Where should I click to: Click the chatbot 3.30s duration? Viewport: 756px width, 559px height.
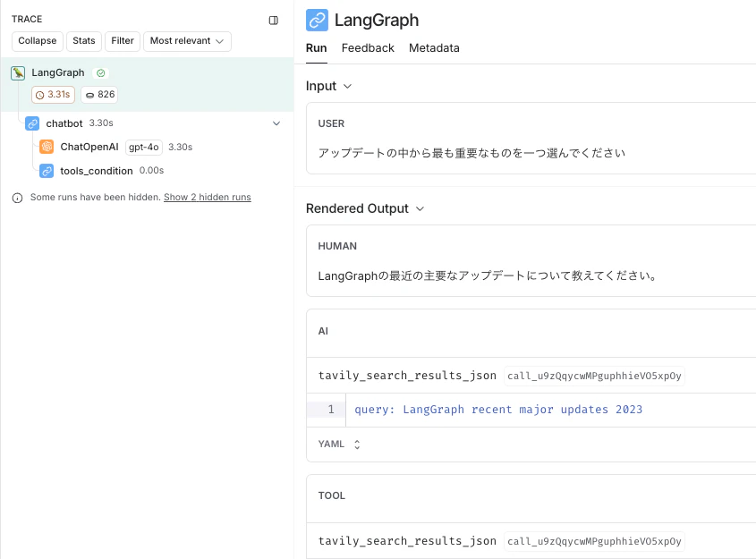pyautogui.click(x=101, y=123)
